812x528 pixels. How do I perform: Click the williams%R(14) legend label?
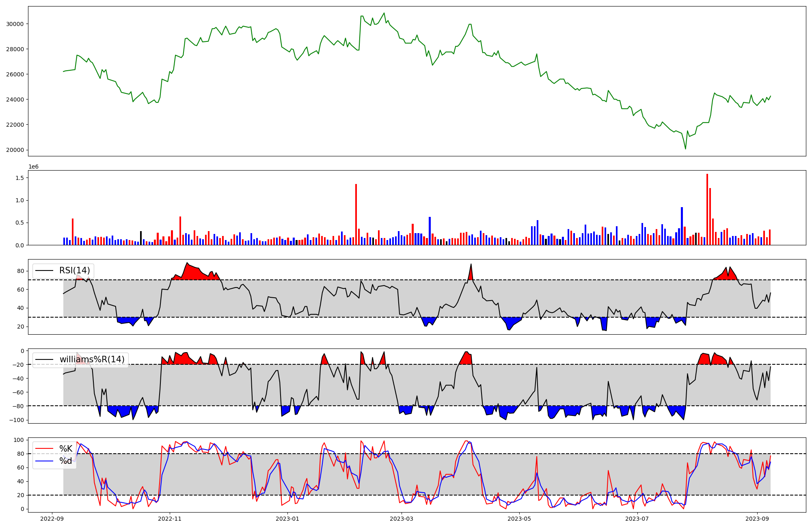92,359
